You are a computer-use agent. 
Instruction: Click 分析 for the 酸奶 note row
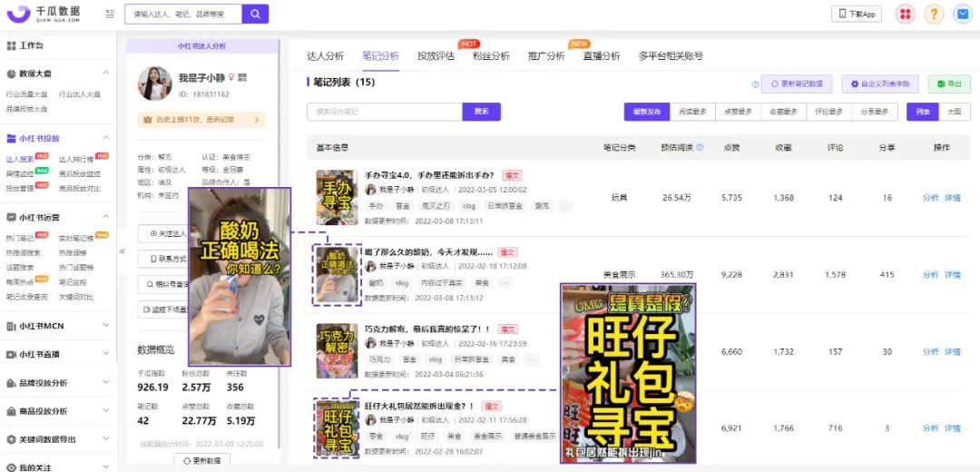point(931,274)
